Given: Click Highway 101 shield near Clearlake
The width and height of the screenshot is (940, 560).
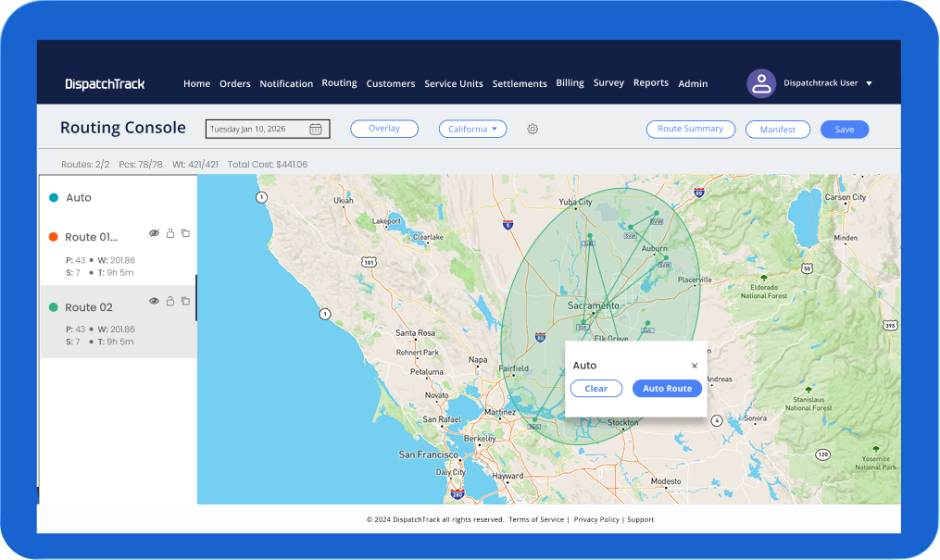Looking at the screenshot, I should (369, 262).
